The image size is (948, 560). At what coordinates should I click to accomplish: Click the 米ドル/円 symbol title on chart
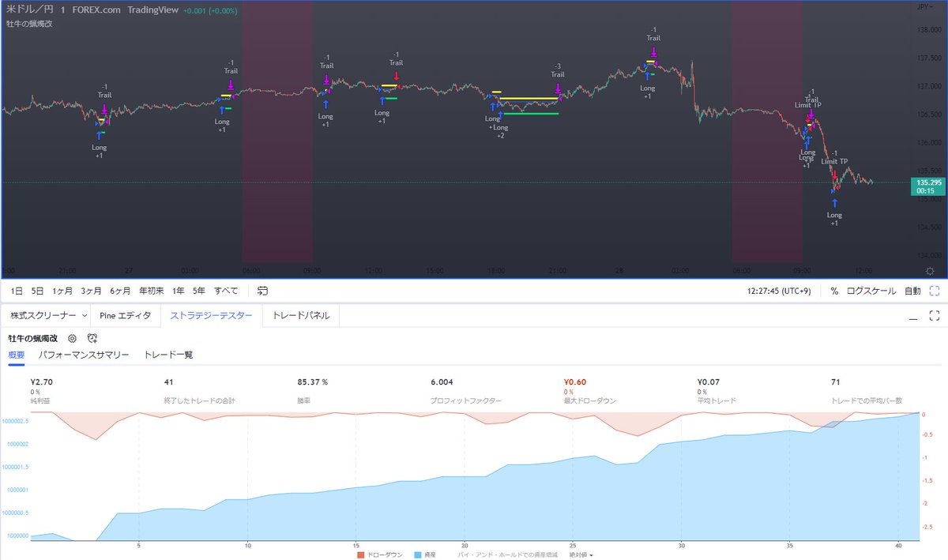(29, 9)
